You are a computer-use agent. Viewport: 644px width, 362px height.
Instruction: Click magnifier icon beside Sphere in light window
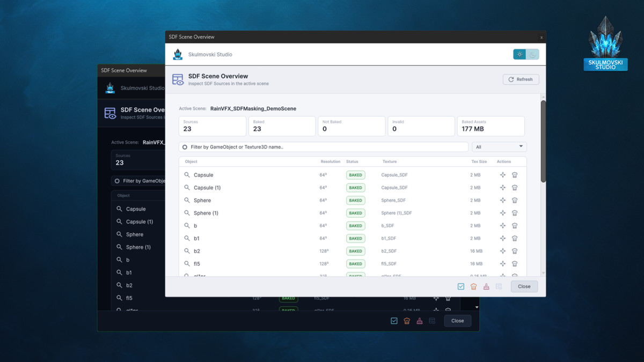pyautogui.click(x=187, y=200)
